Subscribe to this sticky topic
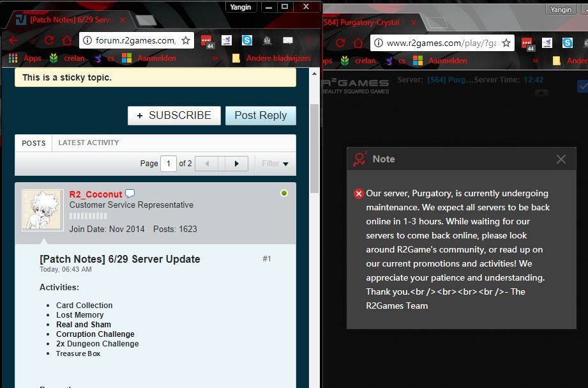 click(174, 116)
